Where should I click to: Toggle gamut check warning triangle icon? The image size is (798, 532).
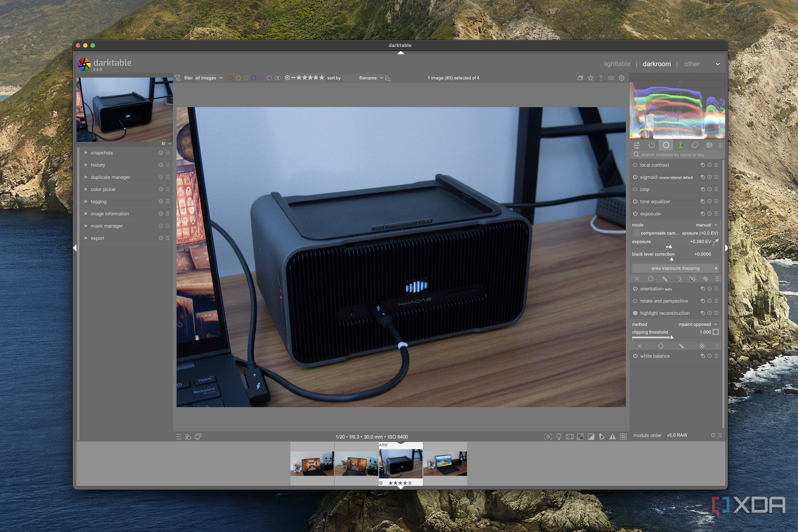tap(613, 437)
